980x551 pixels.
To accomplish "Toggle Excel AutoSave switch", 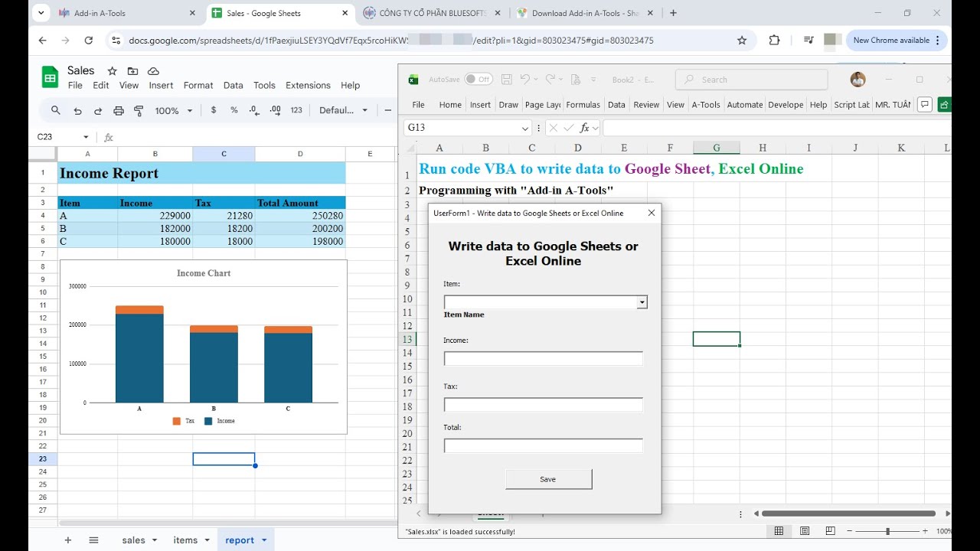I will click(x=479, y=79).
